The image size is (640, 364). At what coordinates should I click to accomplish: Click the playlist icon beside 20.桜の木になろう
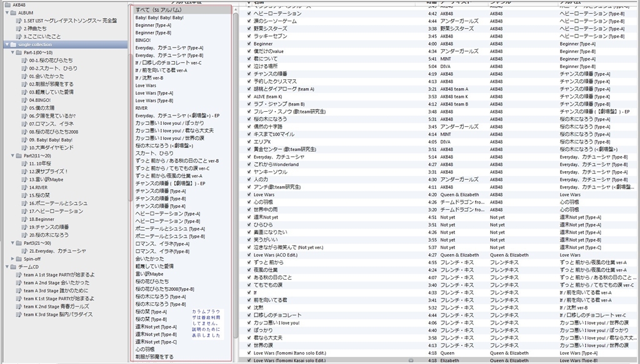(24, 235)
